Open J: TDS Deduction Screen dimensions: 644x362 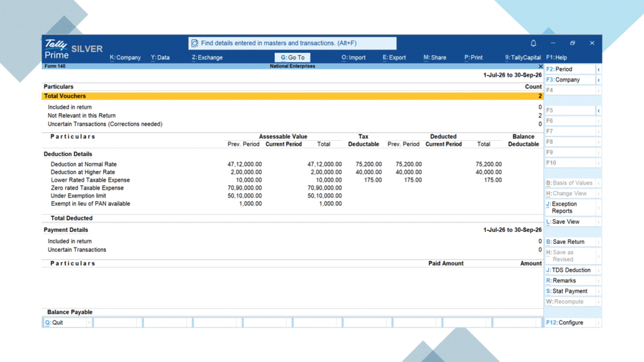coord(570,270)
